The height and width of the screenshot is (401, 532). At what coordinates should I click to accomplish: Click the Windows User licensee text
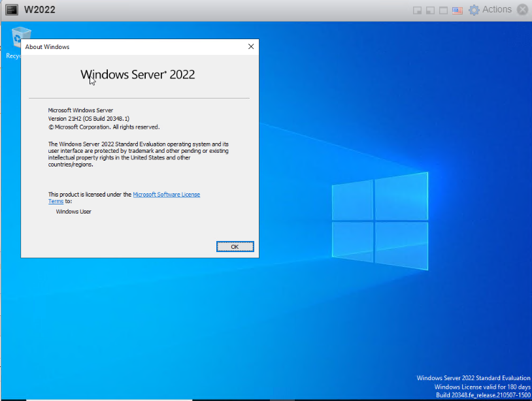(74, 211)
